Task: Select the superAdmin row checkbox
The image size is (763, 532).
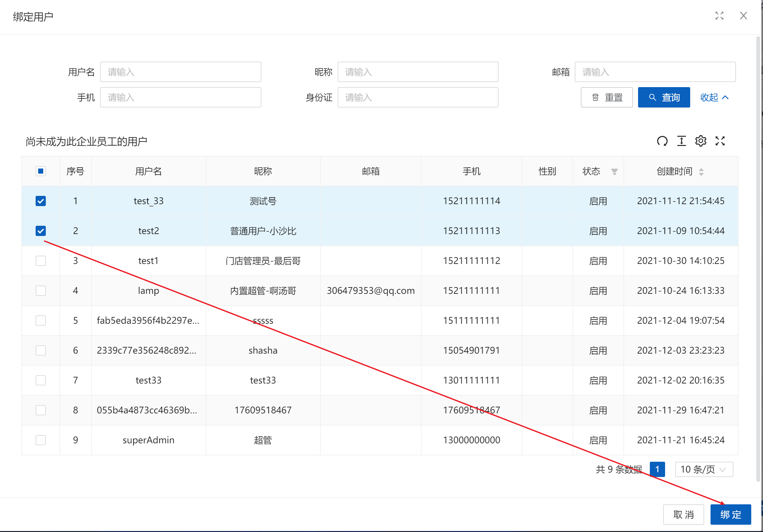Action: click(41, 440)
